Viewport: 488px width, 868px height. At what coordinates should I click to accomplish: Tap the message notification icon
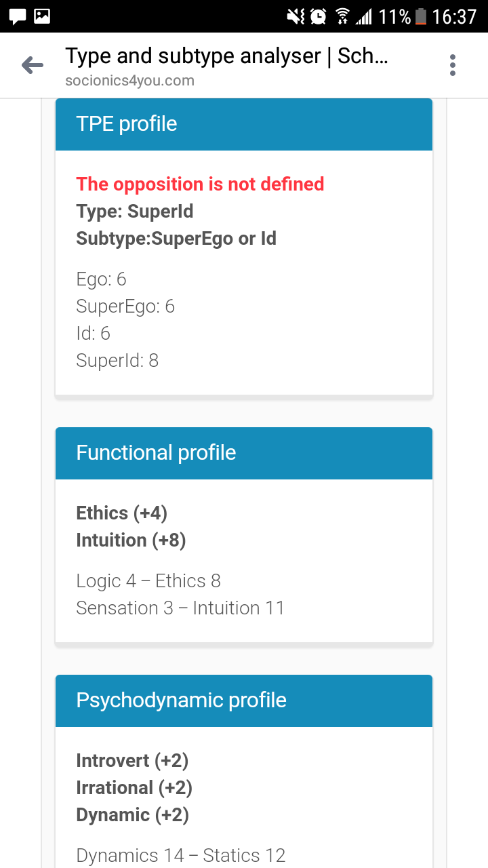18,16
